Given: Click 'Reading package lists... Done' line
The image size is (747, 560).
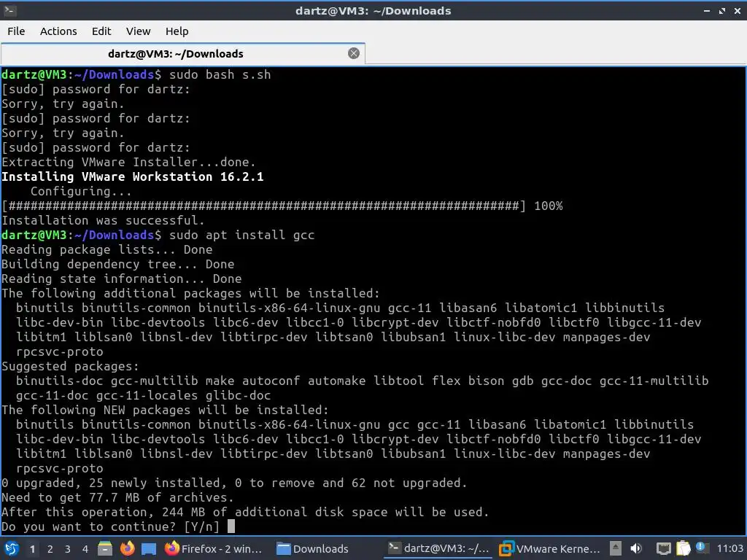Looking at the screenshot, I should point(107,249).
